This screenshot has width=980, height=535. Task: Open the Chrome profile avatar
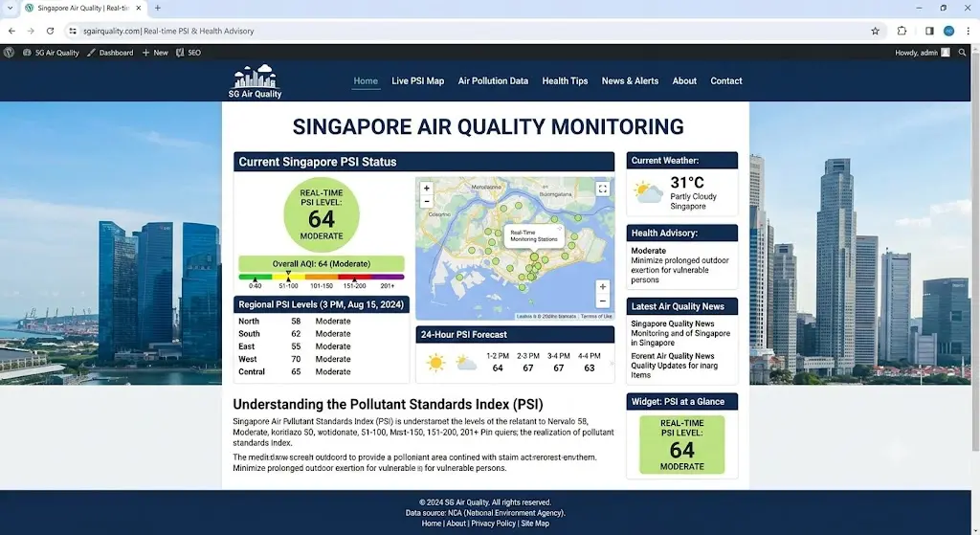pos(948,31)
